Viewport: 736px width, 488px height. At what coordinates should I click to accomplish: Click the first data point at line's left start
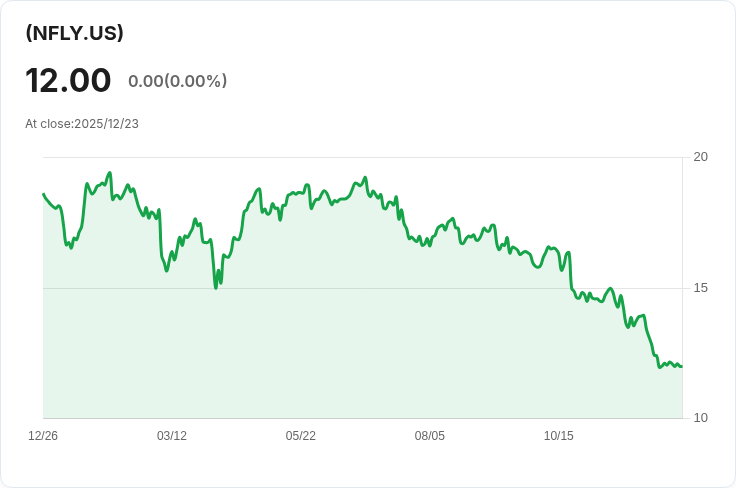tap(44, 194)
